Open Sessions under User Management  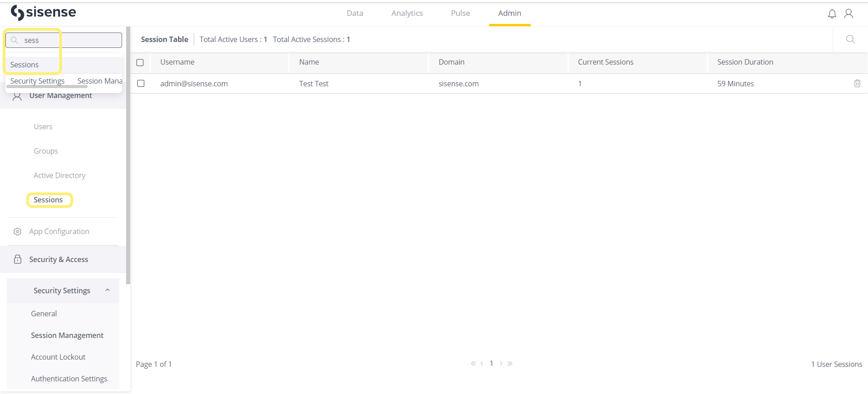(48, 200)
